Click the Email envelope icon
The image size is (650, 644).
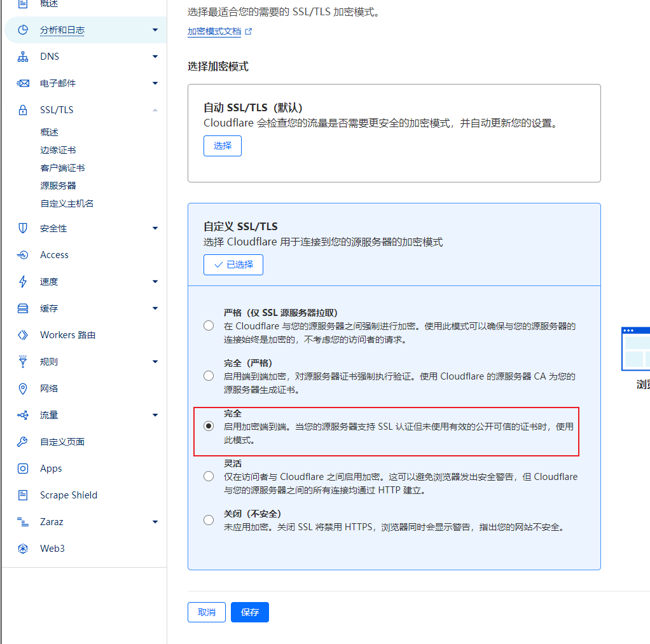(x=23, y=83)
